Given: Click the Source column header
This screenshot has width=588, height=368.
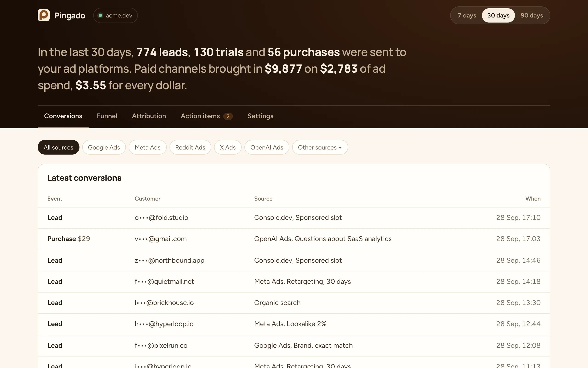Looking at the screenshot, I should [263, 198].
